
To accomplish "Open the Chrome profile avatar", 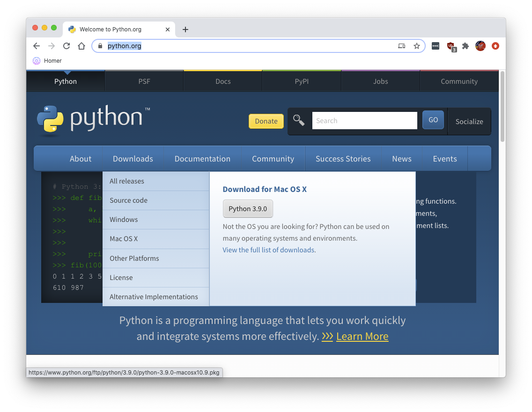I will click(480, 46).
